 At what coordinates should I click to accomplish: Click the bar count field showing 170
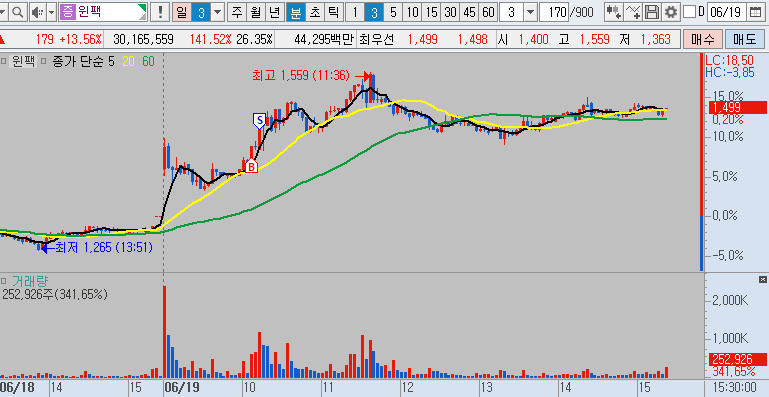tap(554, 12)
